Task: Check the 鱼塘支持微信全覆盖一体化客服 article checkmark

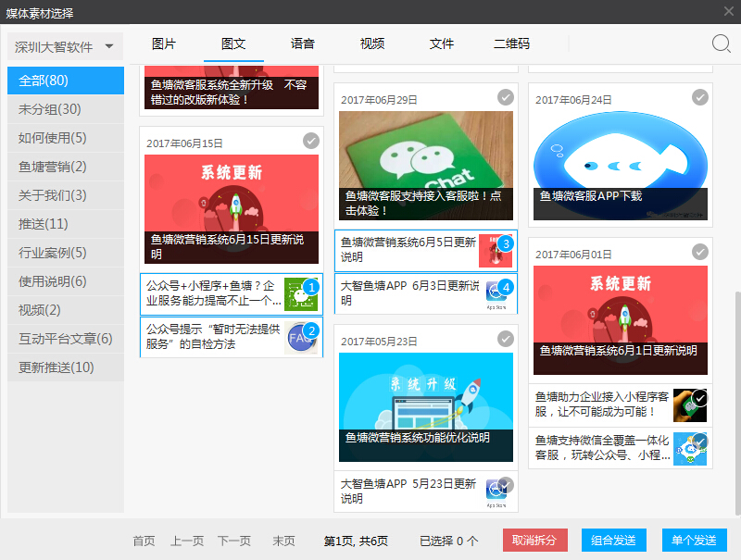Action: click(700, 442)
